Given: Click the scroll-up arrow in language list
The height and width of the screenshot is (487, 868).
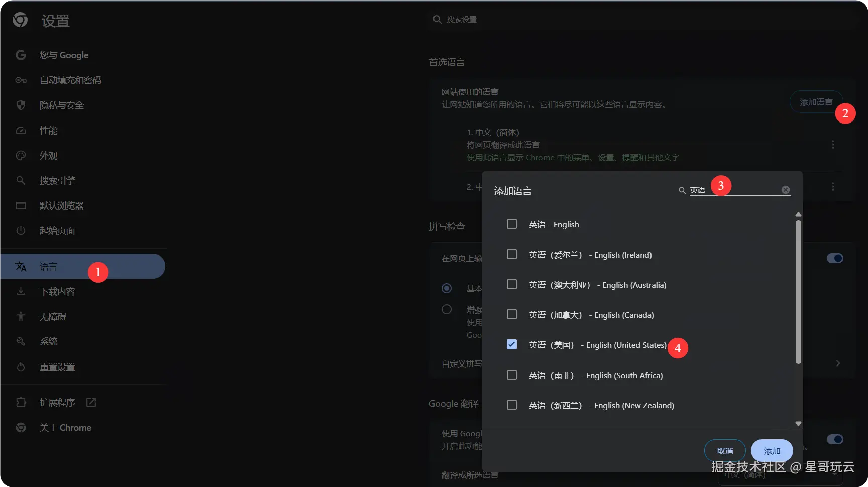Looking at the screenshot, I should pos(798,214).
